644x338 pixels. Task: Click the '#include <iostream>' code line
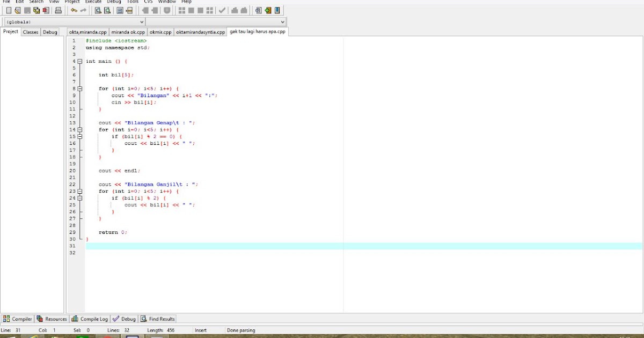(116, 41)
